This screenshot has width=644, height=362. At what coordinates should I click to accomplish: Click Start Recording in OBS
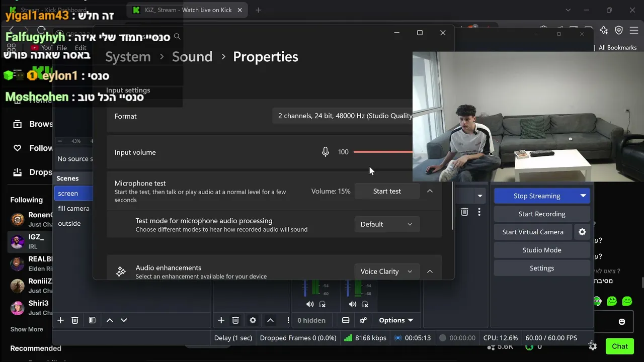coord(542,214)
